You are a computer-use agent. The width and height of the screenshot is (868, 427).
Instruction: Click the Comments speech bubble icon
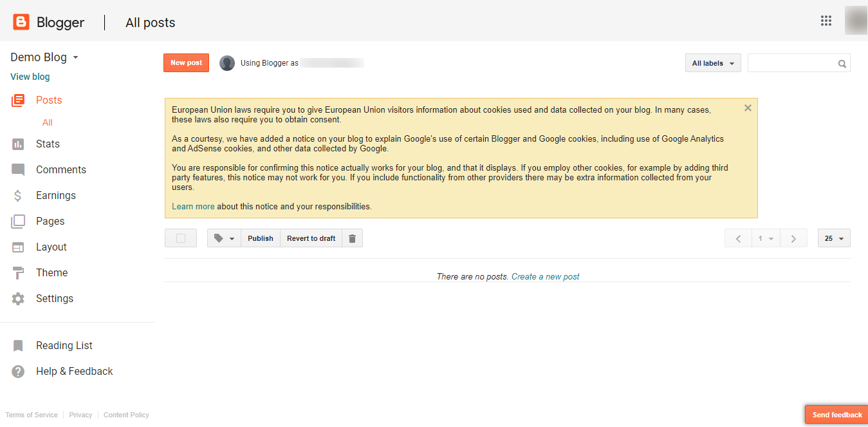pyautogui.click(x=18, y=170)
